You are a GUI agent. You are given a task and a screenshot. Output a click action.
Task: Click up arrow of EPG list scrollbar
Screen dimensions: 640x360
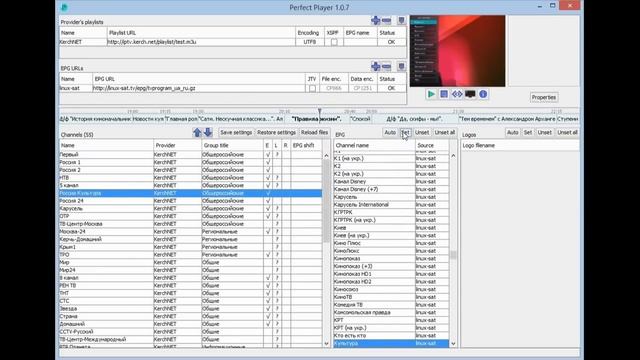click(x=453, y=156)
